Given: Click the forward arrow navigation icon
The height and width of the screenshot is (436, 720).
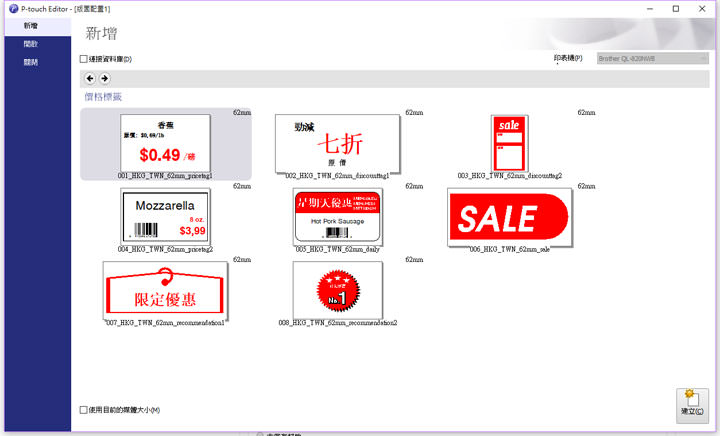Looking at the screenshot, I should click(x=104, y=78).
